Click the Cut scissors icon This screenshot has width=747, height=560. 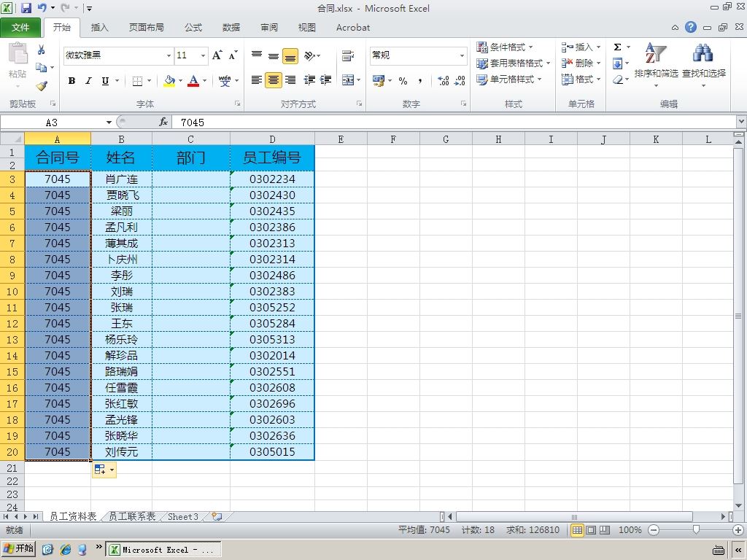(42, 50)
